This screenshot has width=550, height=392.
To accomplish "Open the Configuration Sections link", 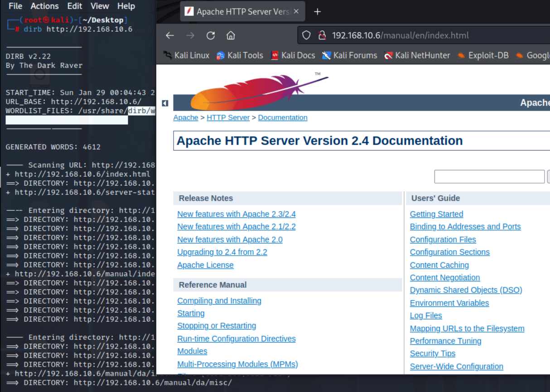I will 450,252.
